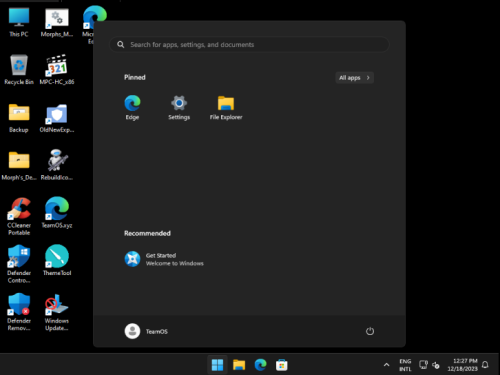Screen dimensions: 500x375
Task: Select the Defender Control shortcut
Action: point(19,264)
